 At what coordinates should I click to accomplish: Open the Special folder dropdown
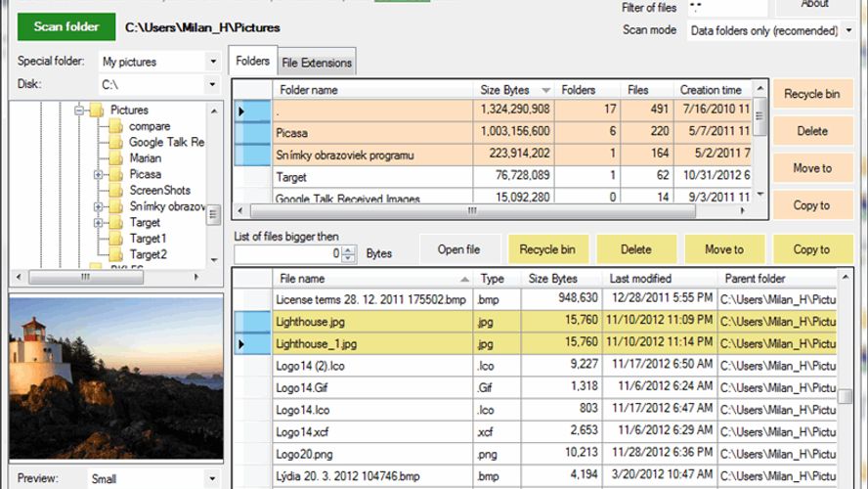212,62
